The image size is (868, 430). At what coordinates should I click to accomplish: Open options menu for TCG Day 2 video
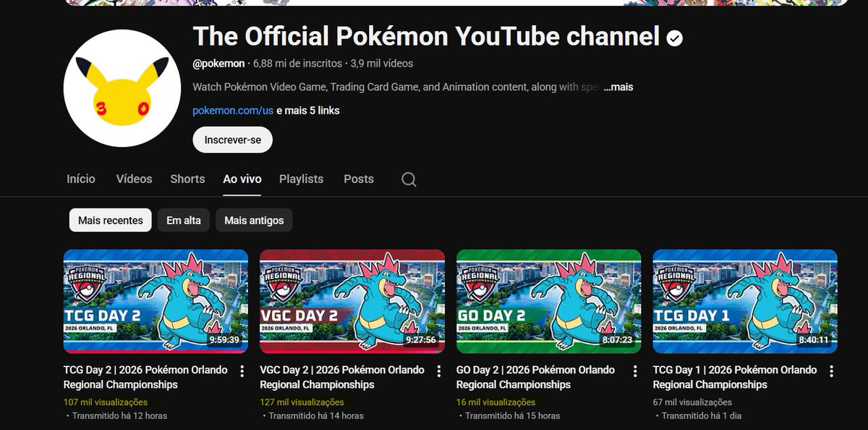pos(242,371)
